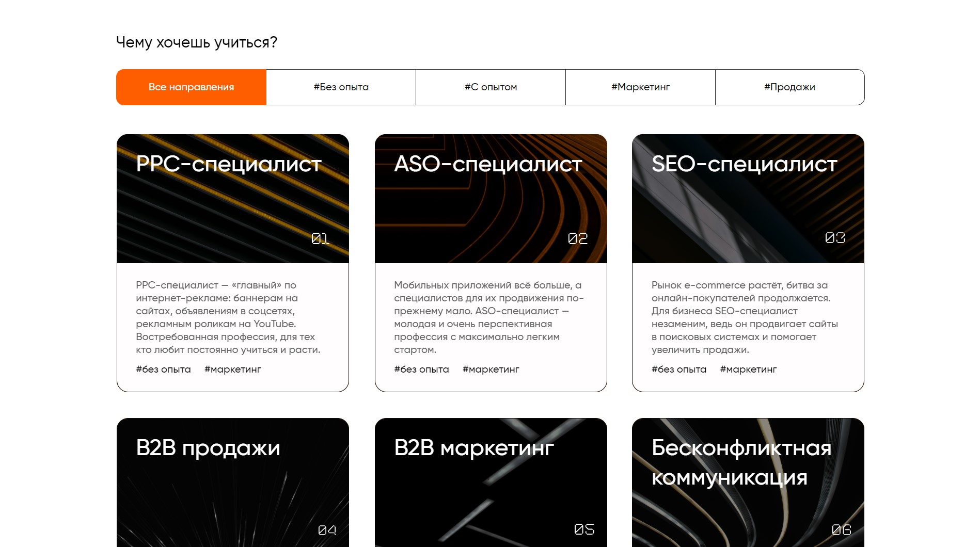
Task: Switch to the "#Без опыта" filter tab
Action: click(x=341, y=87)
